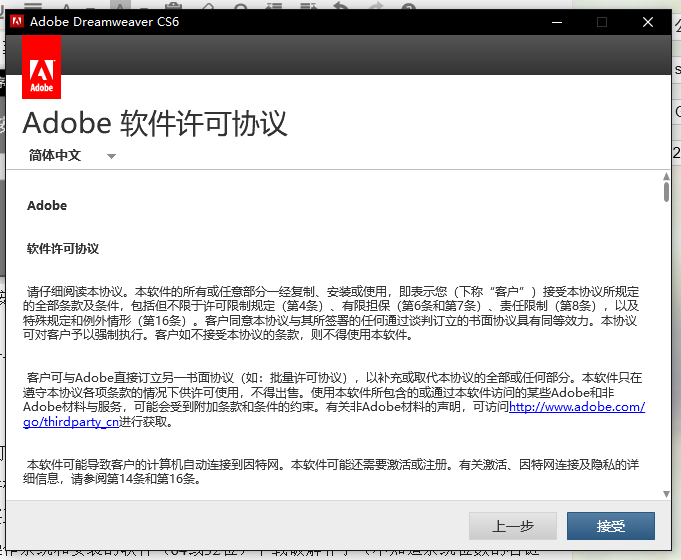Click the scroll down arrow of license text

coord(666,494)
